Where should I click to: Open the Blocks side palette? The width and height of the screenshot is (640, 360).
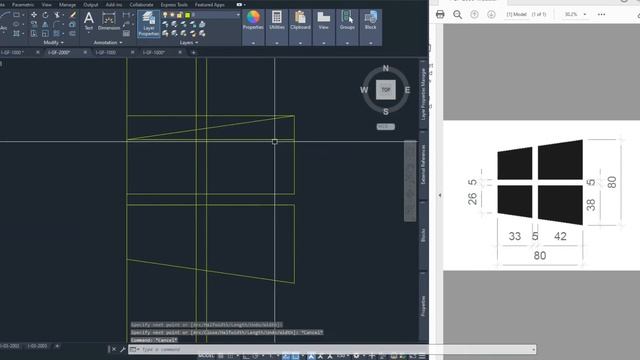(423, 235)
